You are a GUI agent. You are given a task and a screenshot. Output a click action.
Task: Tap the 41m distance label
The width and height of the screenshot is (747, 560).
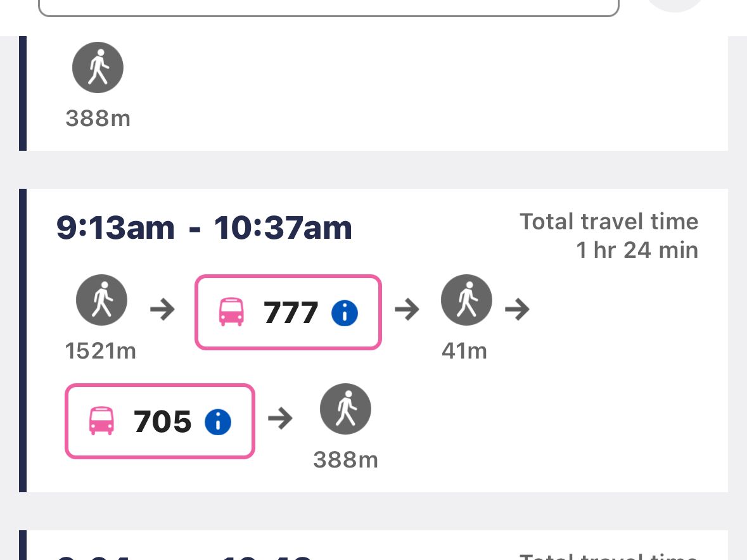[464, 351]
